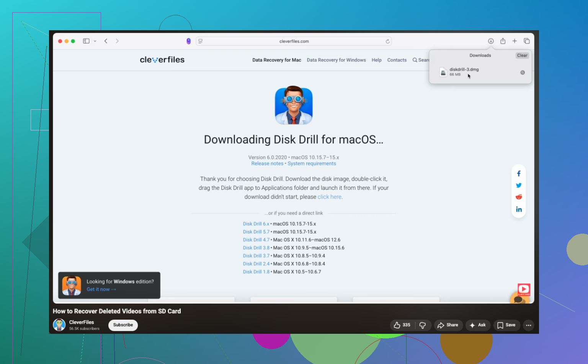The height and width of the screenshot is (364, 588).
Task: Reveal diskdrill-3.dmg with magnifier icon
Action: (x=523, y=72)
